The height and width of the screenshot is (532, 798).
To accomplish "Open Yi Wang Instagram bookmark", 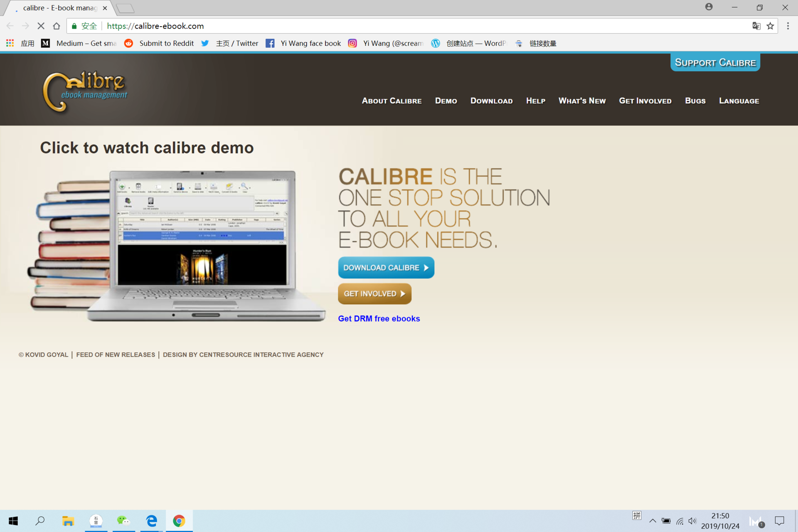I will 386,43.
